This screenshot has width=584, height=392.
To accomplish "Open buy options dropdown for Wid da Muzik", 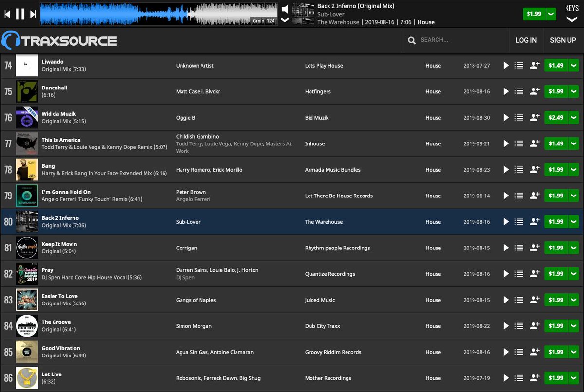I will (x=573, y=117).
